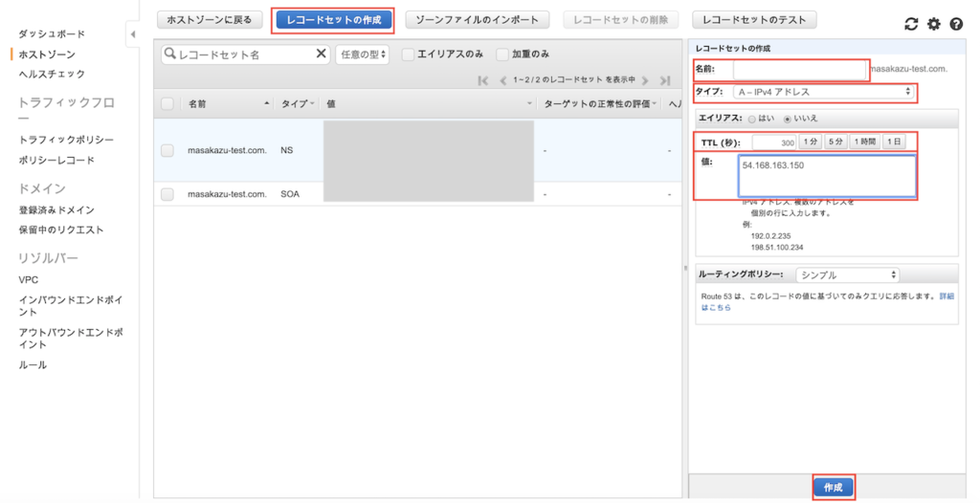This screenshot has width=980, height=503.
Task: Go to the next page of record sets
Action: (x=646, y=80)
